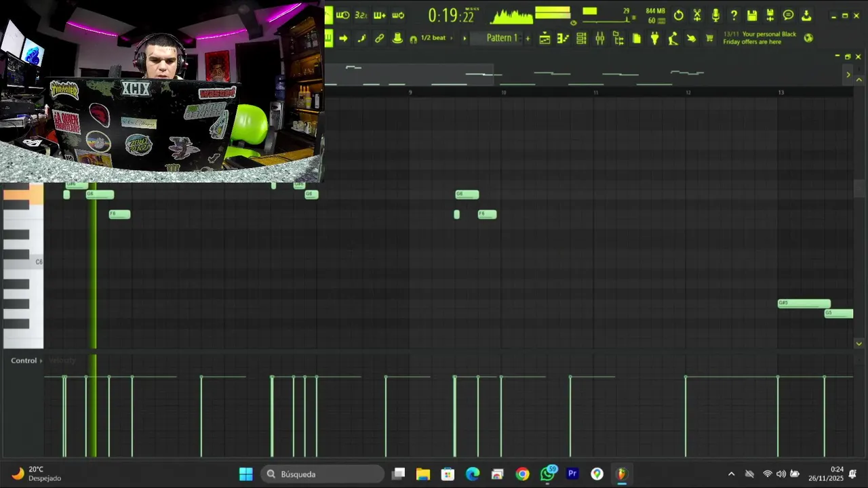The width and height of the screenshot is (868, 488).
Task: Click the Búsqueda taskbar search box
Action: (x=323, y=474)
